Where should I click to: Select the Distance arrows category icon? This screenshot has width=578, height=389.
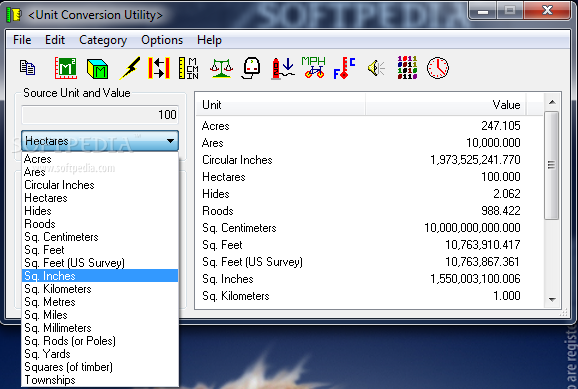point(159,68)
